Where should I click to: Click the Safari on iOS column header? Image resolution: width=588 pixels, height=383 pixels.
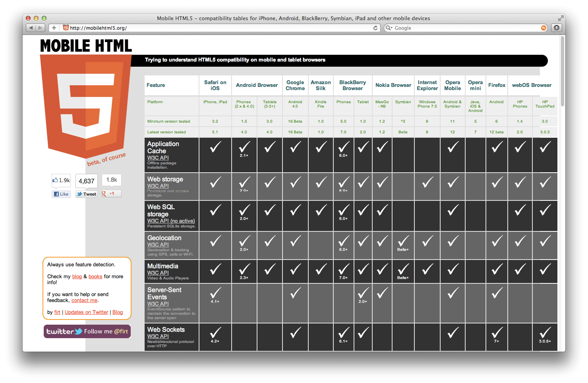215,85
